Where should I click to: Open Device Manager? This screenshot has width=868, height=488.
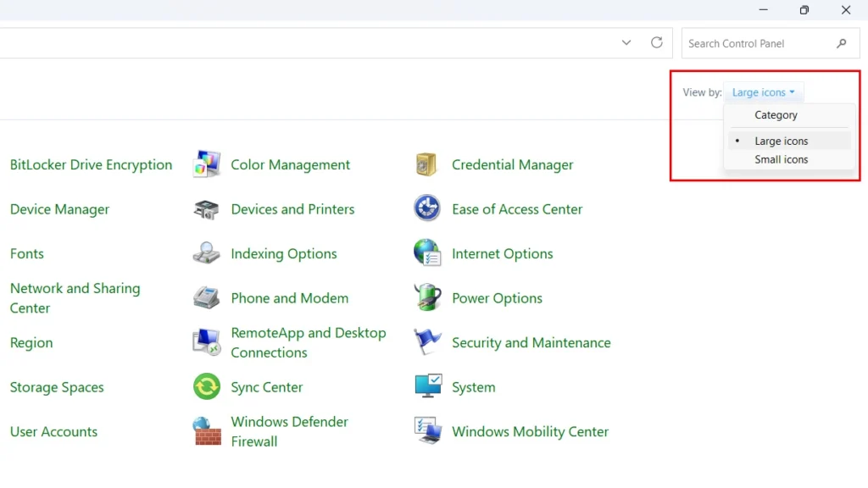tap(59, 209)
